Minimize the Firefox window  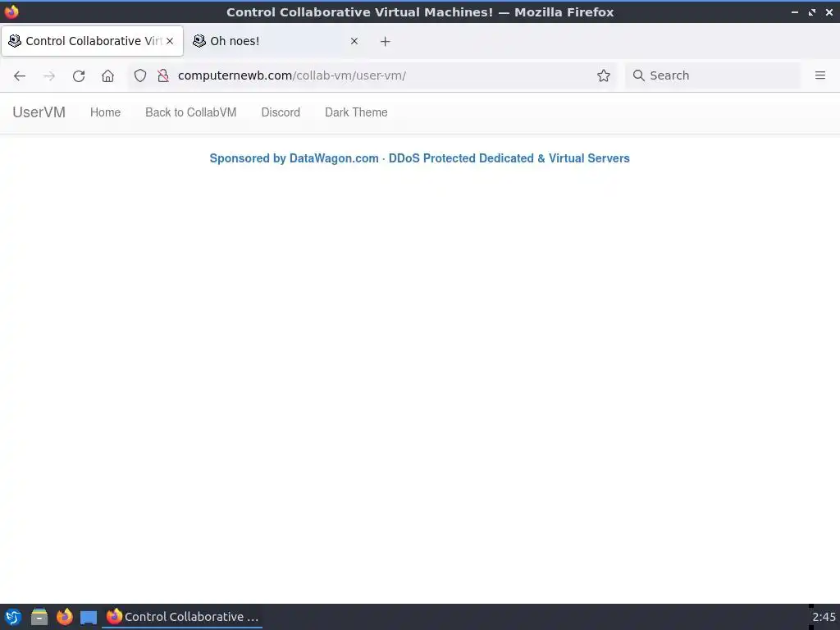tap(795, 11)
